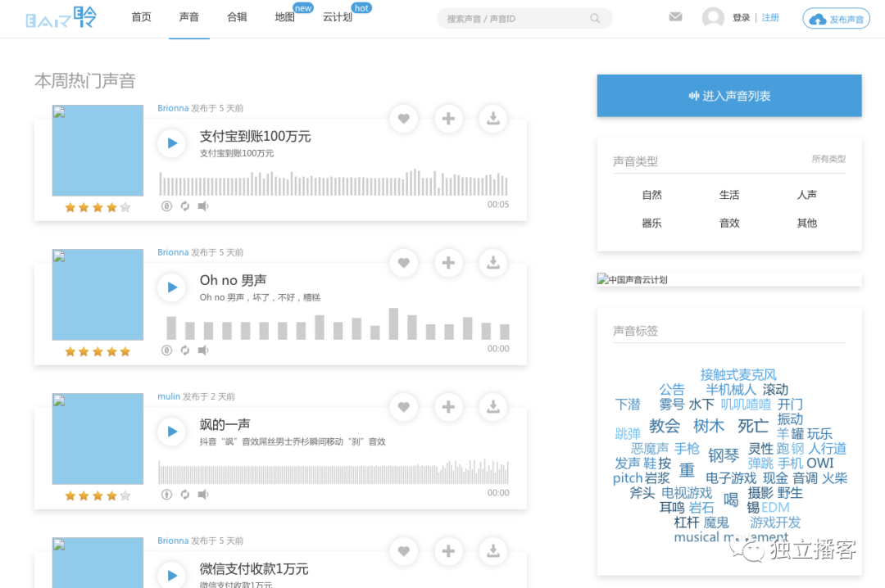Viewport: 885px width, 588px height.
Task: Download the 微信支付收款1万元 sound
Action: (x=492, y=551)
